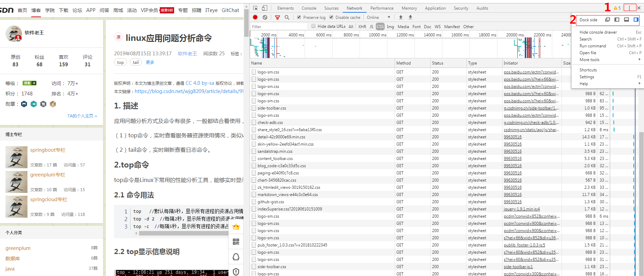
Task: Sort requests by the Status column header
Action: [448, 63]
